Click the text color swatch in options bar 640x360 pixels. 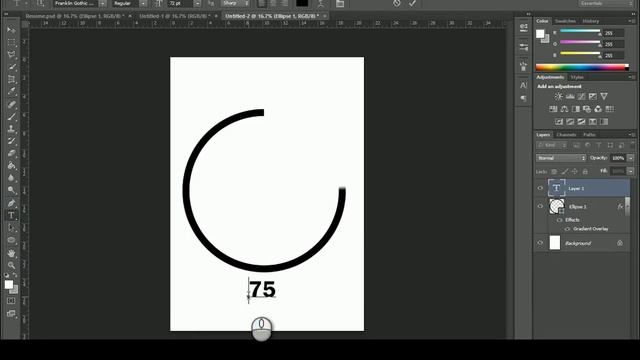(302, 3)
